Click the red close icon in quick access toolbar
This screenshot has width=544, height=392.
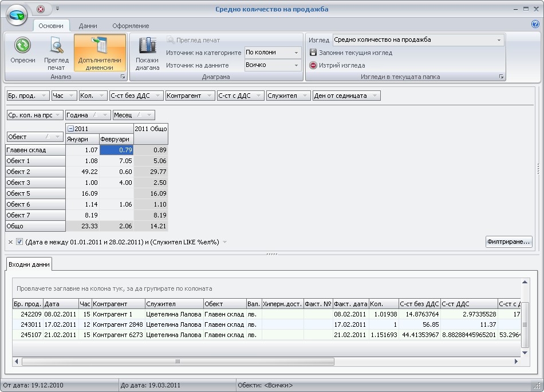click(x=41, y=9)
